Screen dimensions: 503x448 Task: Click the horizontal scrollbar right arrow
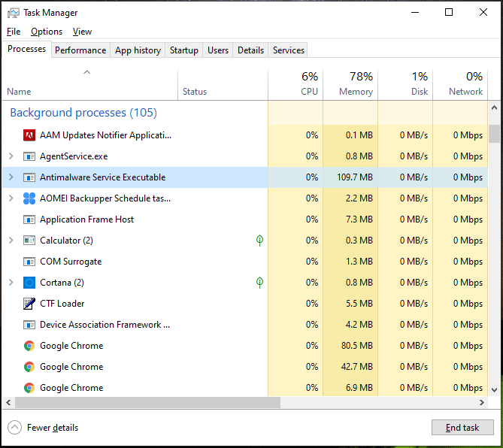coord(482,402)
